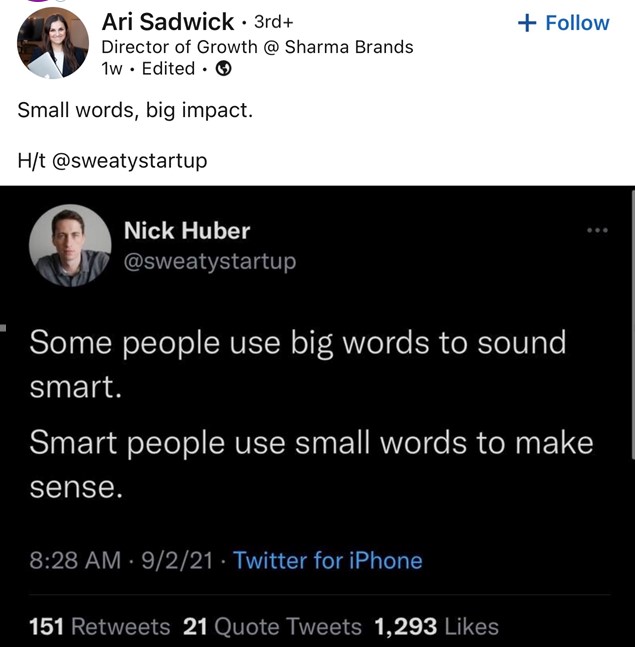The image size is (635, 647).
Task: Click the Follow button
Action: 564,23
